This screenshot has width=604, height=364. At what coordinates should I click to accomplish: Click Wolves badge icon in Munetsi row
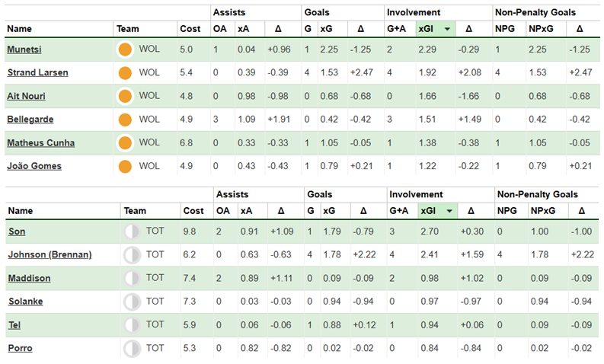pos(126,50)
